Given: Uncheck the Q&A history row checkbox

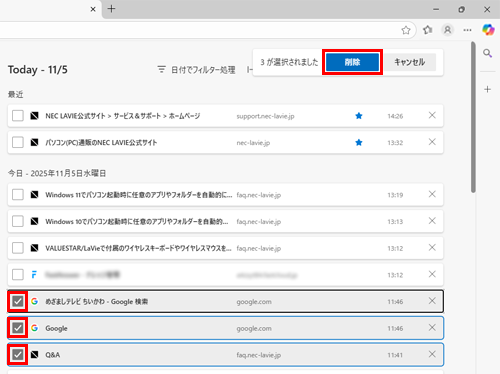Looking at the screenshot, I should (18, 355).
